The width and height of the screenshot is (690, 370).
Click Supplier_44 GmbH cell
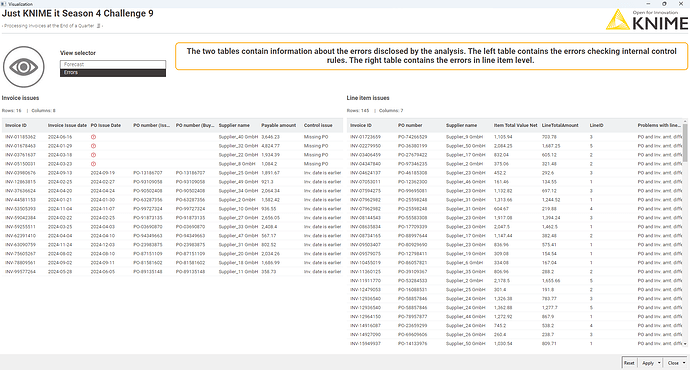click(466, 317)
